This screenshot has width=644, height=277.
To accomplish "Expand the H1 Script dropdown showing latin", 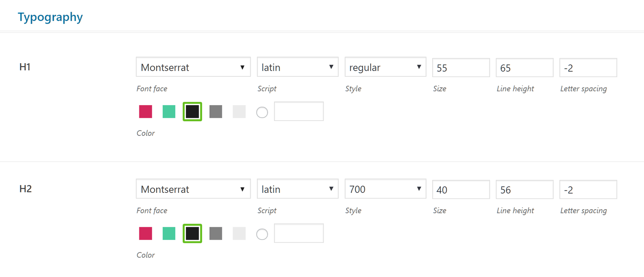I will (x=297, y=67).
